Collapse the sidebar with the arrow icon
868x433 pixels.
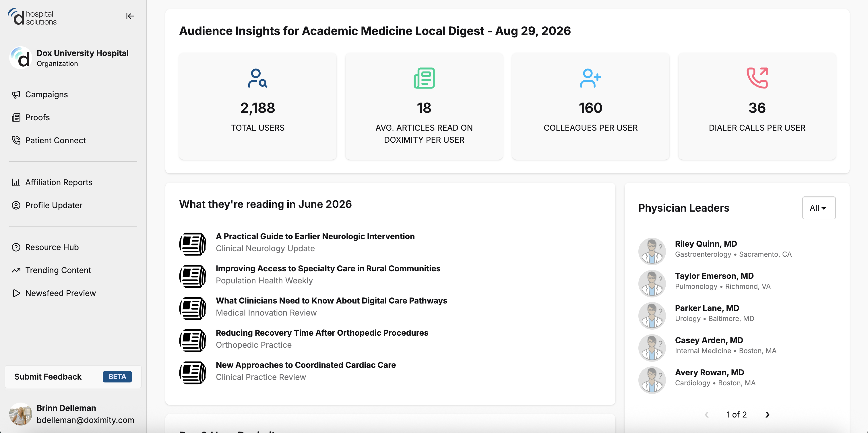click(x=130, y=16)
